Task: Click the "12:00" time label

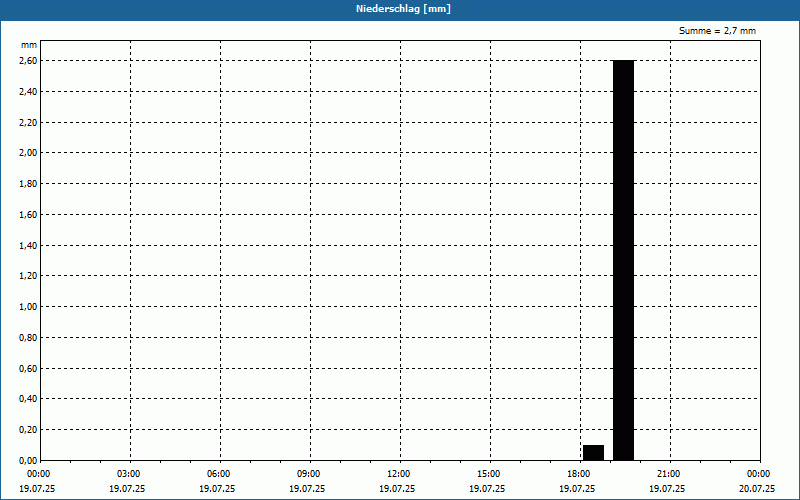Action: click(398, 474)
